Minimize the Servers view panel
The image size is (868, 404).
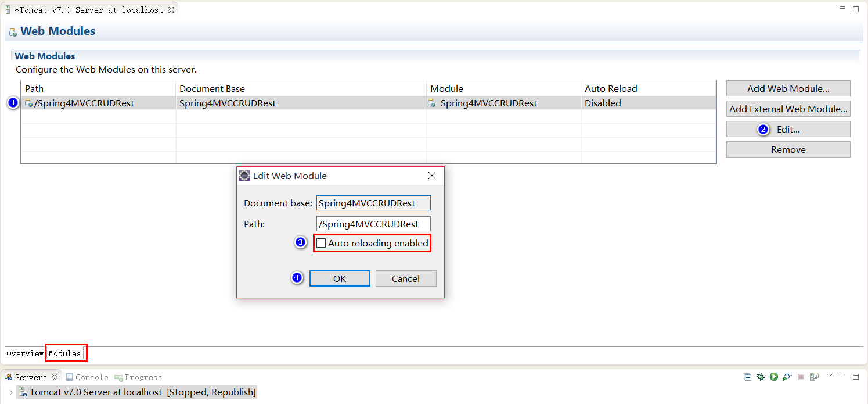coord(843,376)
